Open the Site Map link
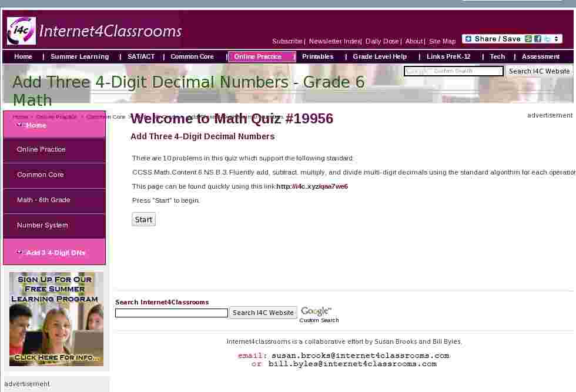 pyautogui.click(x=442, y=41)
